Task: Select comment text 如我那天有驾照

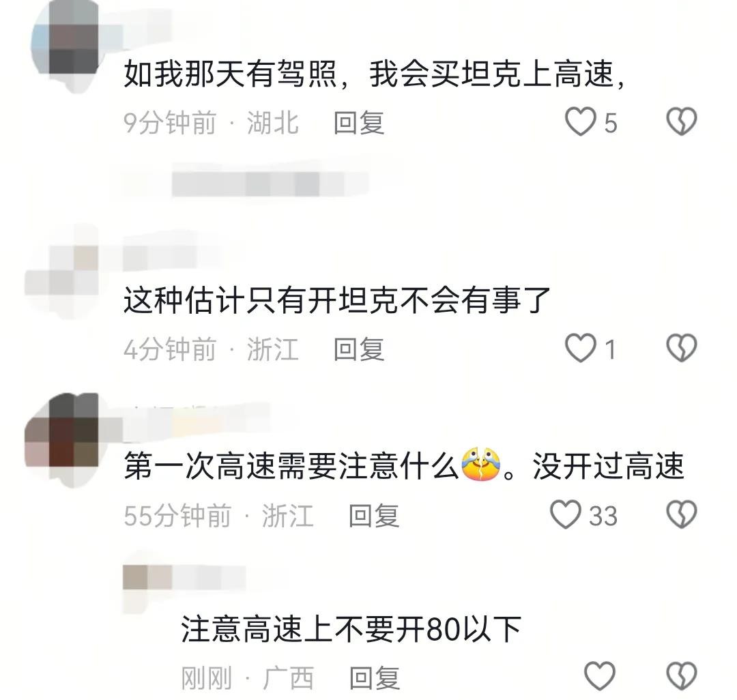Action: [231, 75]
